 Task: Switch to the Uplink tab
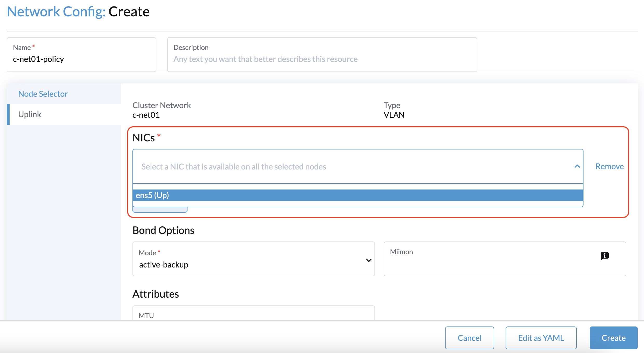pyautogui.click(x=30, y=114)
